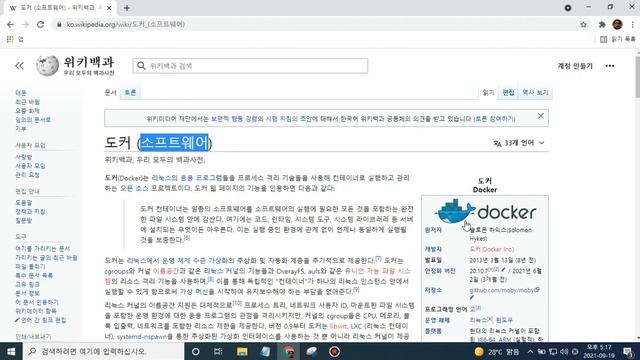
Task: Click the Docker whale logo image
Action: tap(485, 211)
